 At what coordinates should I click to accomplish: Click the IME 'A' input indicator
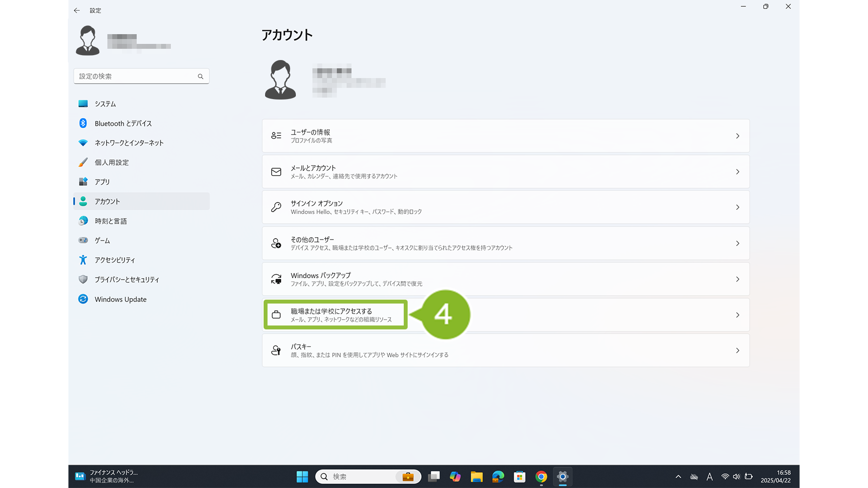709,477
